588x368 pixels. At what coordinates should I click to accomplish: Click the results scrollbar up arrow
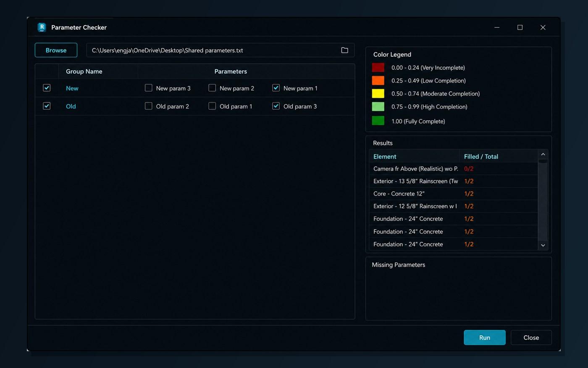pos(543,154)
